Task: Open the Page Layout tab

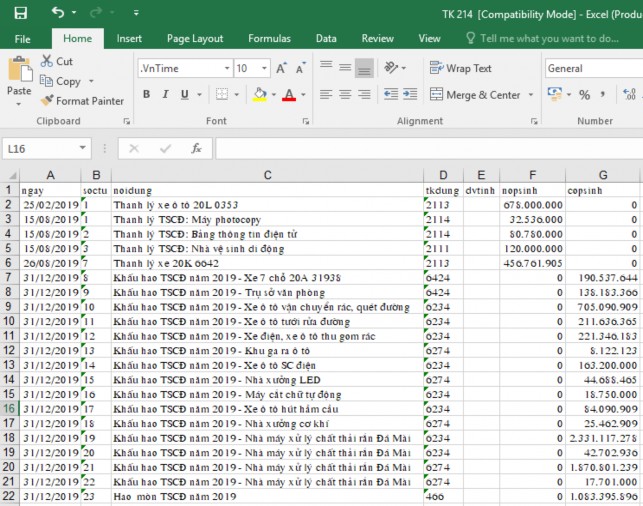Action: pos(195,38)
